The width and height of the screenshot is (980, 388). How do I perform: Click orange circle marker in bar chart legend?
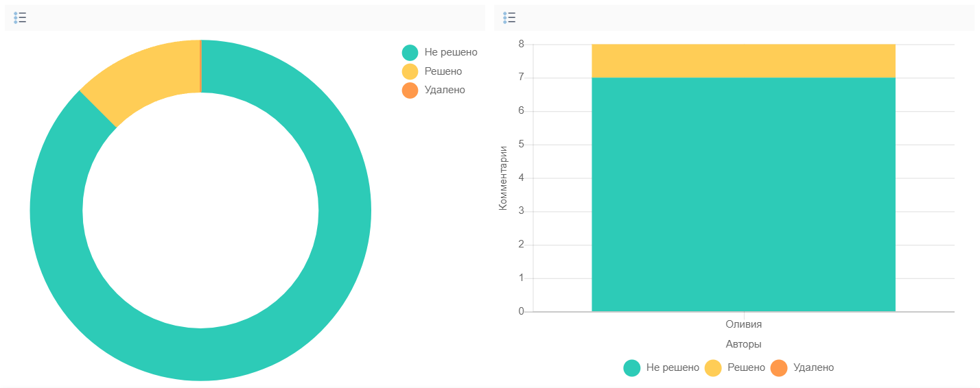(x=779, y=368)
